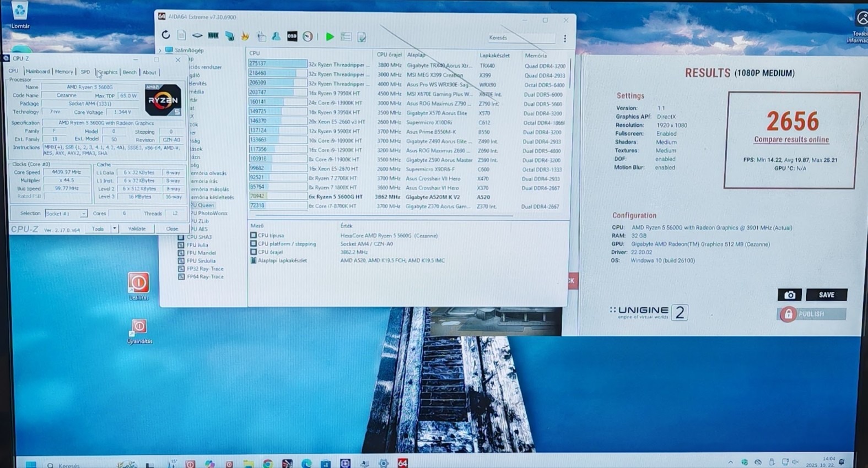Click the Unigine camera screenshot button
The width and height of the screenshot is (868, 468).
pos(789,295)
